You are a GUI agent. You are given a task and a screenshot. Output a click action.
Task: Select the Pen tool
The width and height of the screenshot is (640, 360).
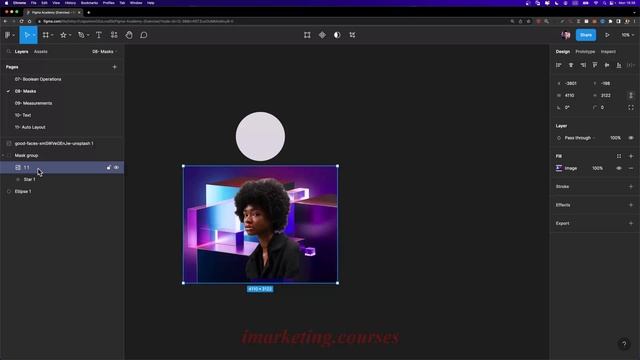[x=81, y=35]
